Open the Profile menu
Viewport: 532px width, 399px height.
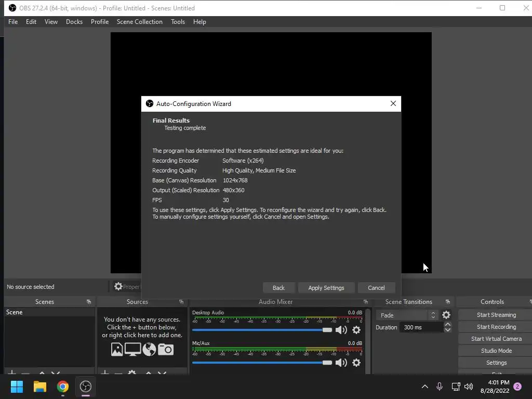coord(100,22)
